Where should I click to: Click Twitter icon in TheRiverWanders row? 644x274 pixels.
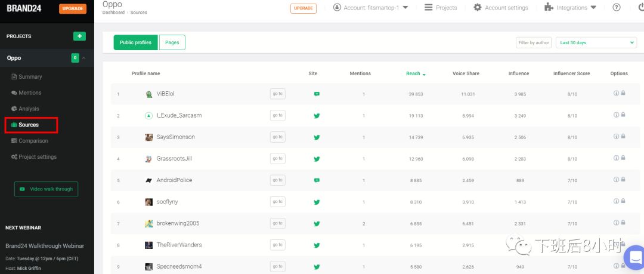[317, 245]
